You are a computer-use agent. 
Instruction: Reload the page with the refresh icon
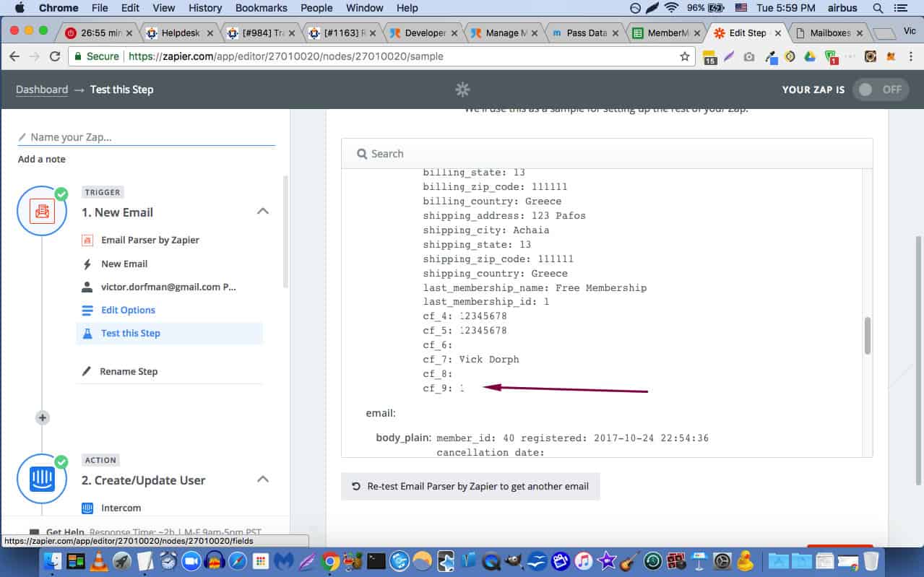55,56
